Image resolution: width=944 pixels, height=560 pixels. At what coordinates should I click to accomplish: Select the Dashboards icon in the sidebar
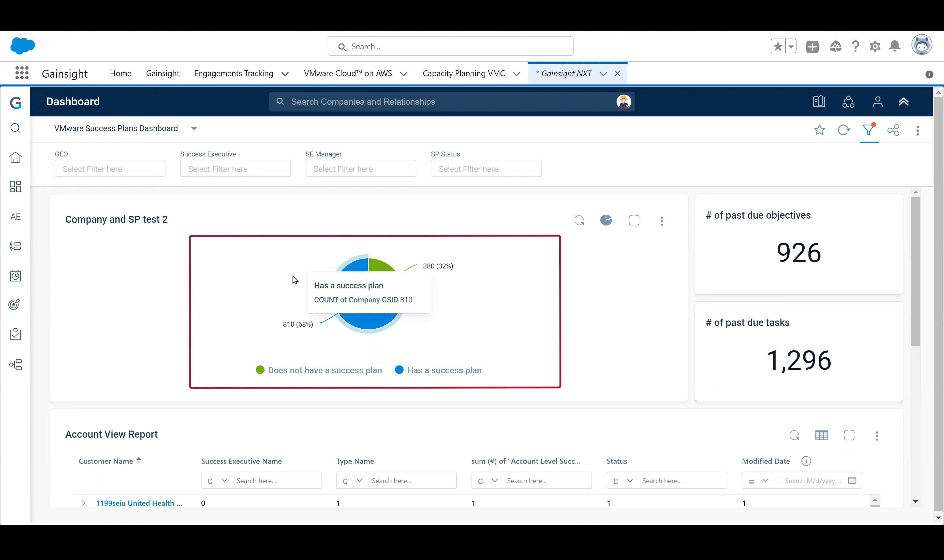click(x=15, y=186)
